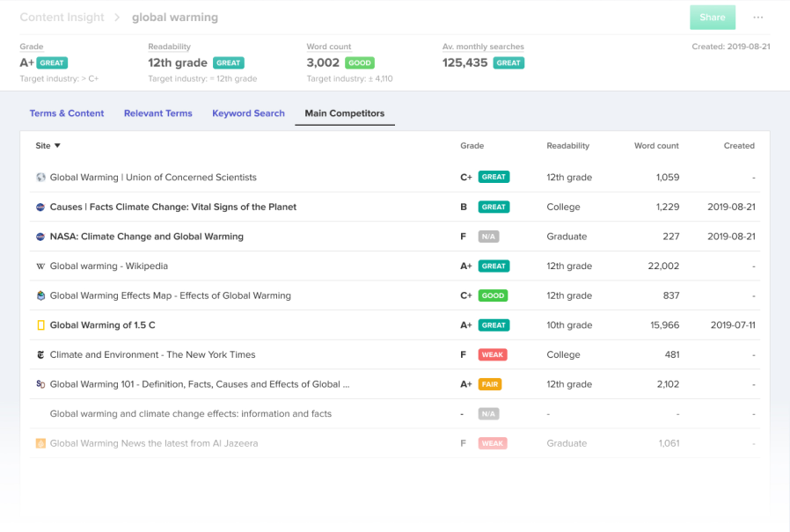The image size is (790, 532).
Task: Click created date 2019-07-11
Action: pyautogui.click(x=733, y=325)
